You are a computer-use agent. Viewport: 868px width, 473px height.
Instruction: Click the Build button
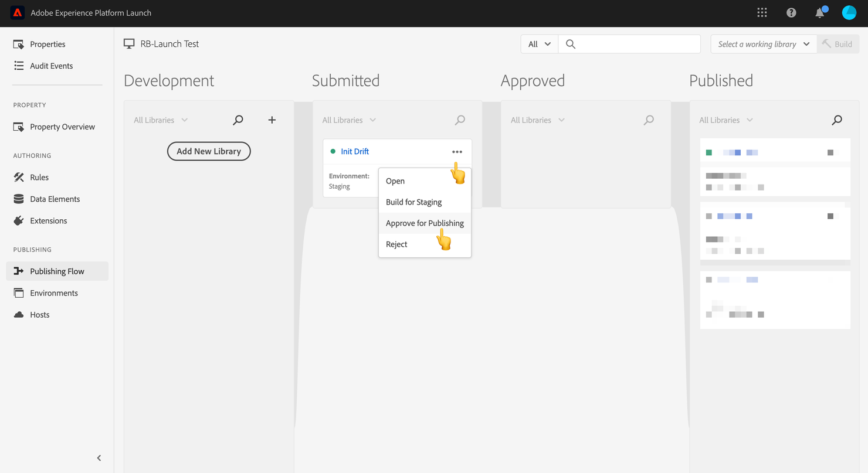[x=838, y=44]
